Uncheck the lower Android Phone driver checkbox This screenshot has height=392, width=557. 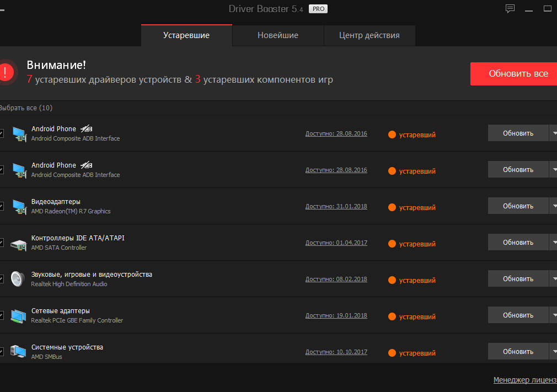(x=2, y=170)
